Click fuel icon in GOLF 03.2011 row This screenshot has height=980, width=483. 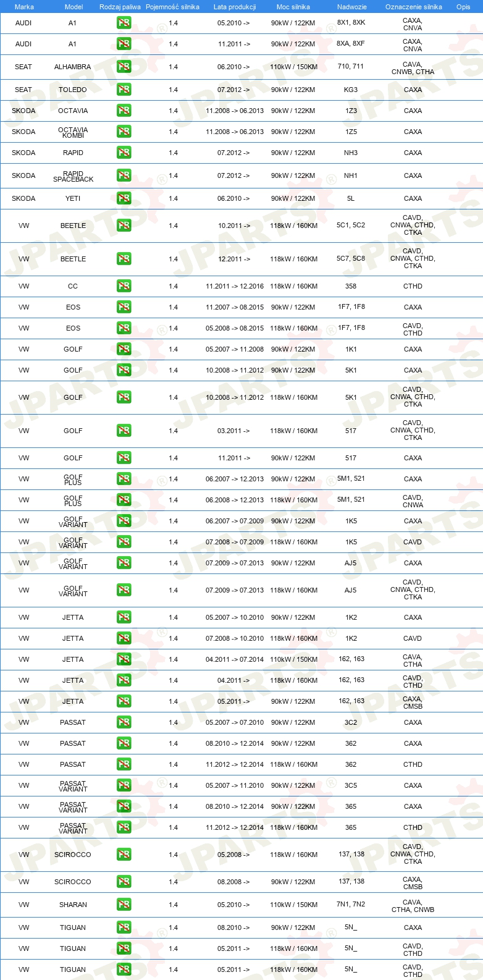click(124, 431)
